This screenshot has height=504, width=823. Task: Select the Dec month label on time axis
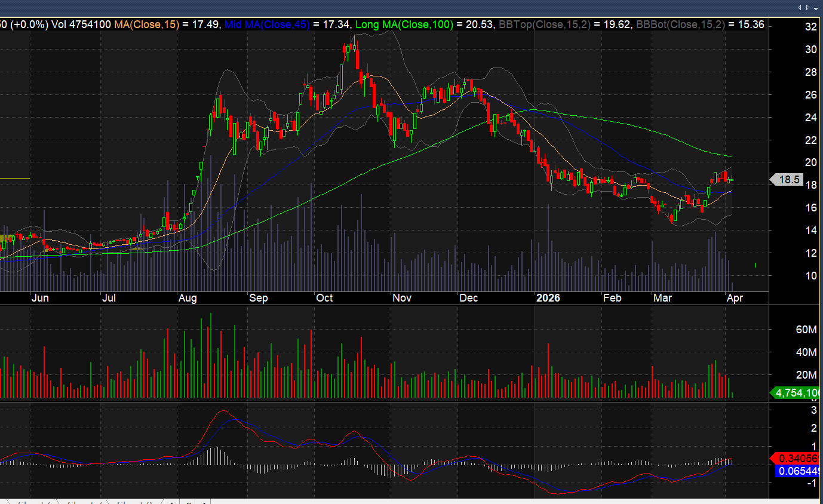pos(468,298)
